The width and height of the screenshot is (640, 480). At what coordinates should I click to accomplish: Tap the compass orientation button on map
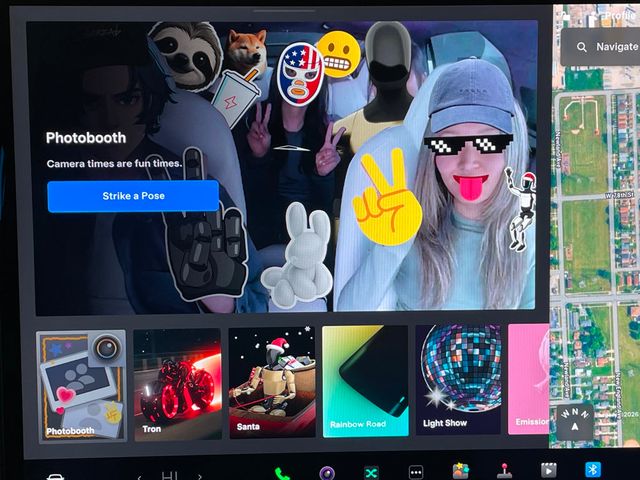pos(575,422)
